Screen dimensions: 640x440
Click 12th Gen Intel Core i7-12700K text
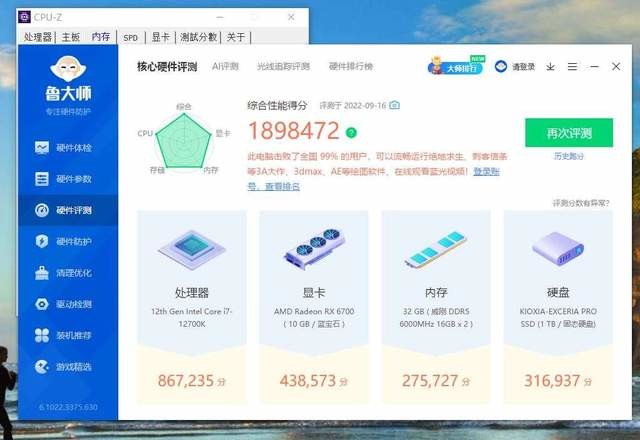point(192,318)
